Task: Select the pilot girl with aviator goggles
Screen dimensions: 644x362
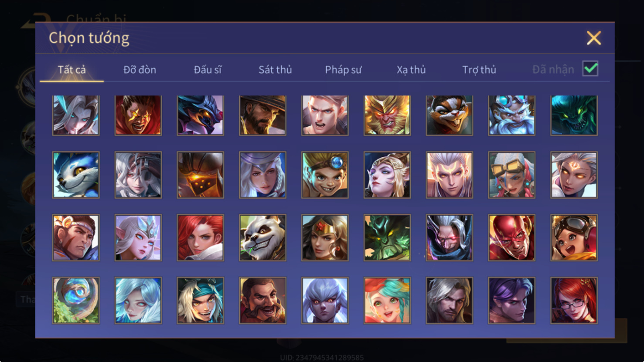Action: pos(574,238)
